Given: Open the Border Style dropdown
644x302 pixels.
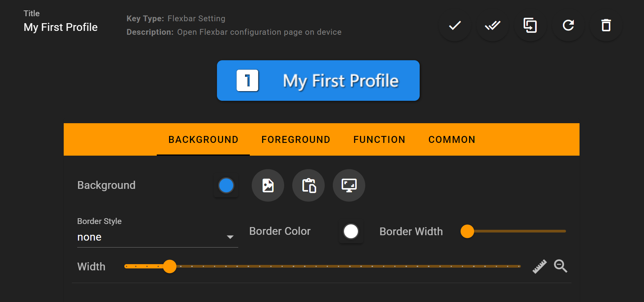Looking at the screenshot, I should (x=158, y=232).
